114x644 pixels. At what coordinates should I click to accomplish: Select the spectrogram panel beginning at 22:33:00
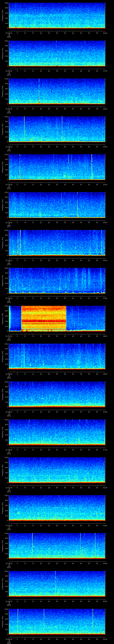[x=57, y=167]
